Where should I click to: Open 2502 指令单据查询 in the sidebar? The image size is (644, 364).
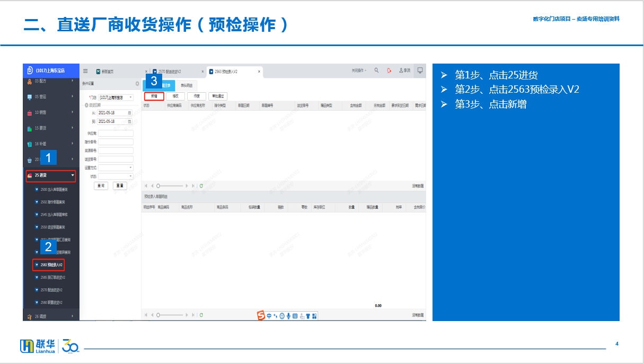[51, 202]
